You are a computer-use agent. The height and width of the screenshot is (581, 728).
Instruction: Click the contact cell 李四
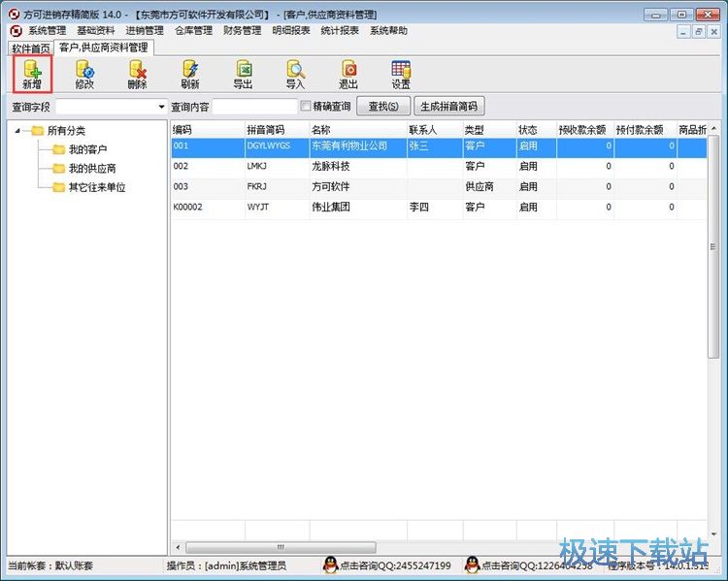(435, 209)
